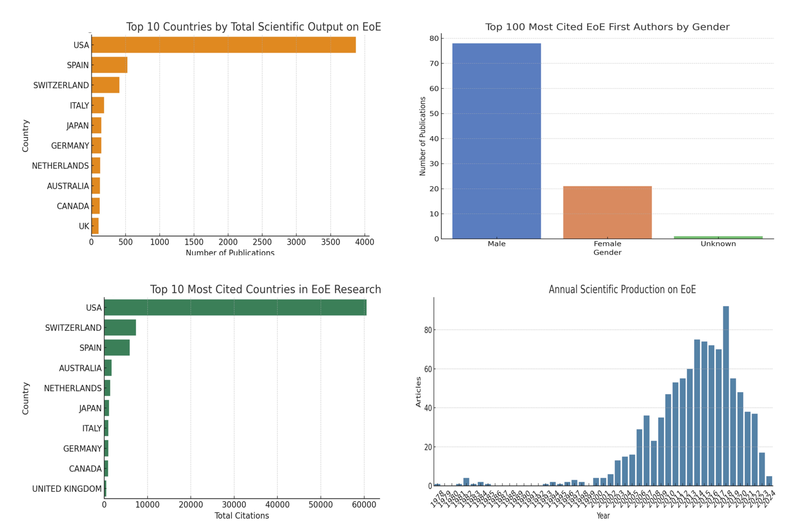Click the 'Number of Publications' x-axis label under output chart
The width and height of the screenshot is (798, 532).
click(x=230, y=252)
